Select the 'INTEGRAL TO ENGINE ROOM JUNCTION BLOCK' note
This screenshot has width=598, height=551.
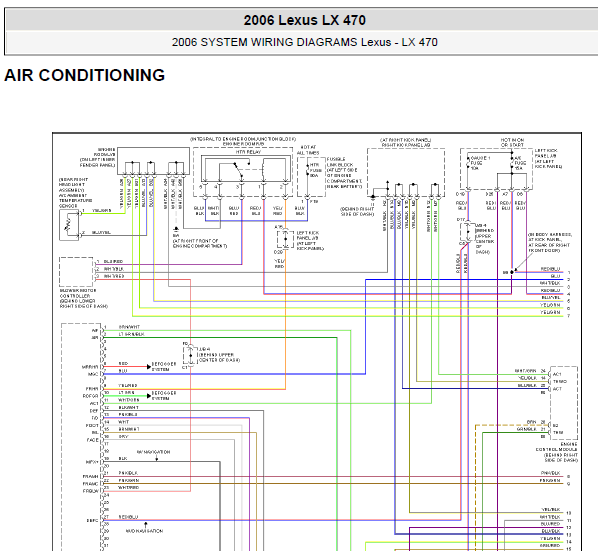click(x=243, y=139)
